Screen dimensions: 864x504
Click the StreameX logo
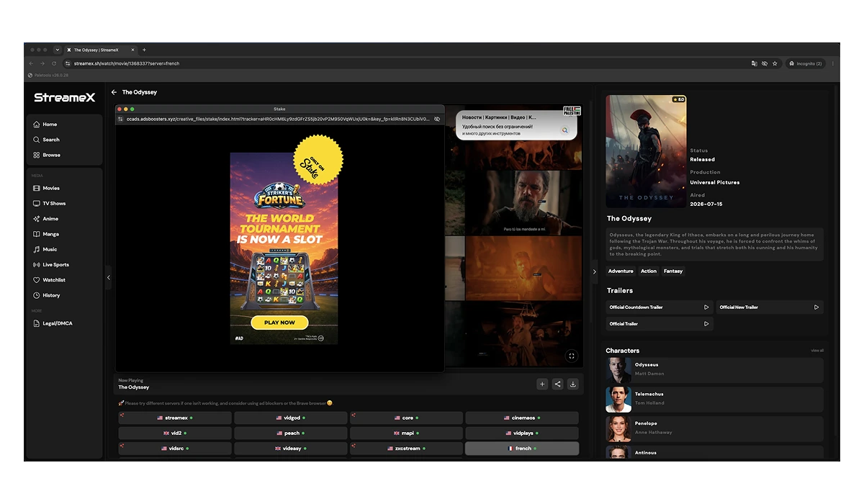65,98
